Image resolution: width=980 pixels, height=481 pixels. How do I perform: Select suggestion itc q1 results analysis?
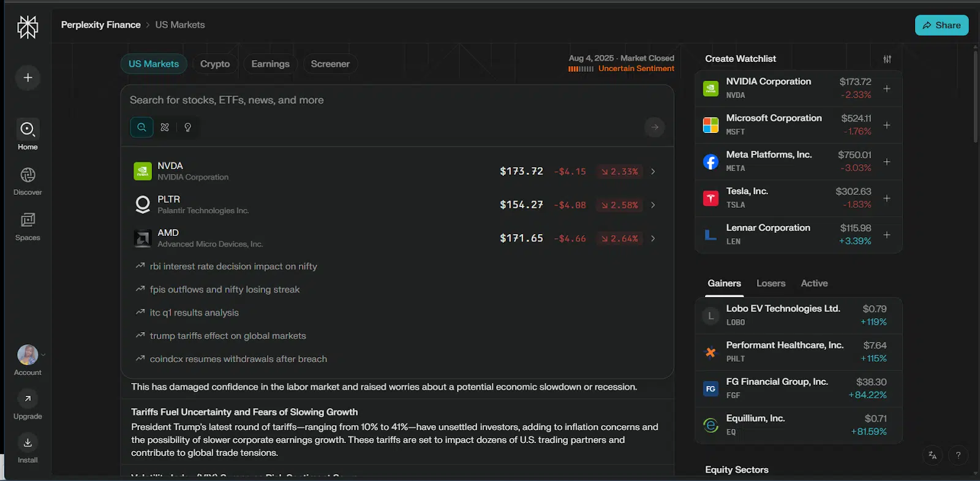194,313
